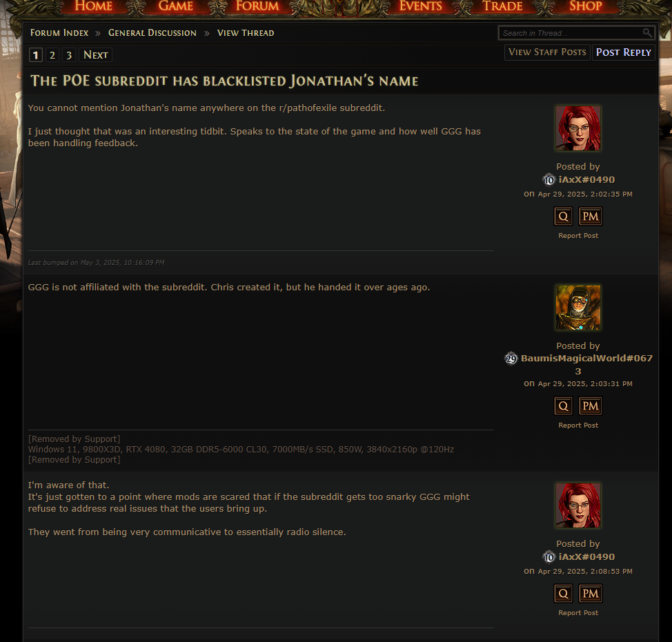Click the Search in Thread input field
672x642 pixels.
[x=576, y=33]
